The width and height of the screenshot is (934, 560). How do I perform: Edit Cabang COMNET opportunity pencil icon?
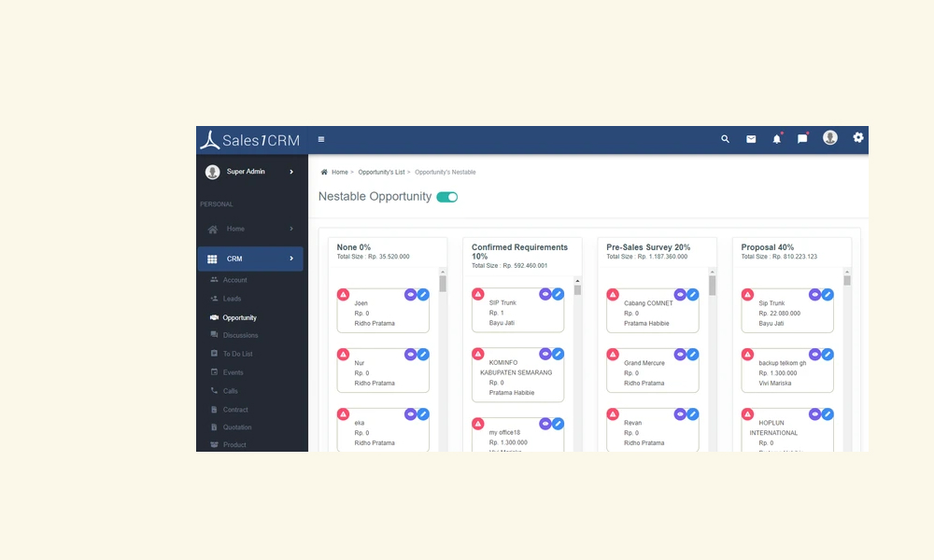693,295
